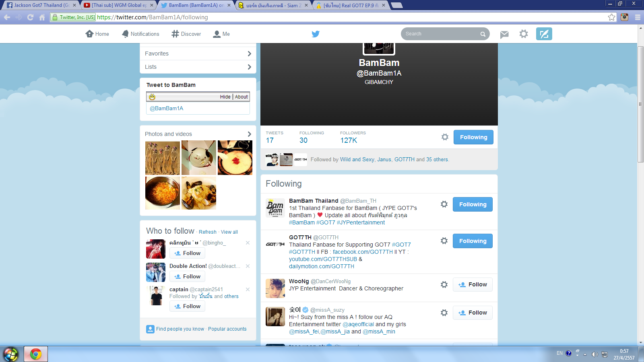The width and height of the screenshot is (644, 362).
Task: Reload the page in Chrome
Action: tap(30, 17)
